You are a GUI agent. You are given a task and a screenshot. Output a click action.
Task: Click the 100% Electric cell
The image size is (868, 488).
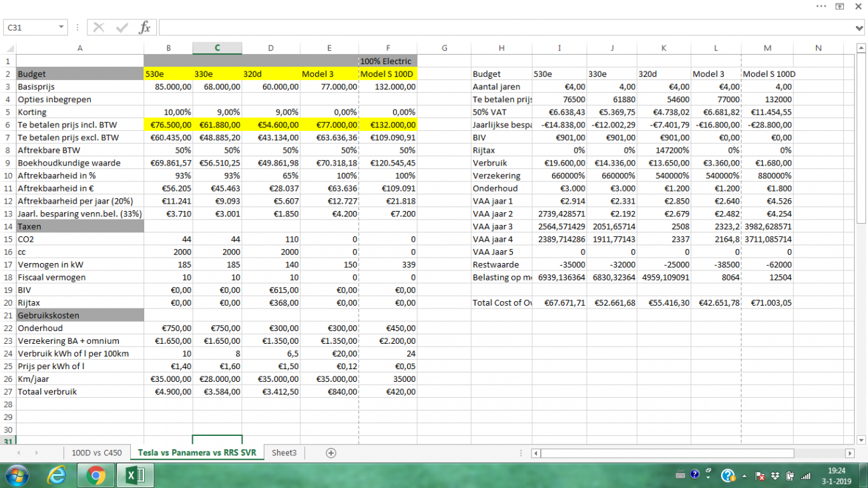(388, 61)
